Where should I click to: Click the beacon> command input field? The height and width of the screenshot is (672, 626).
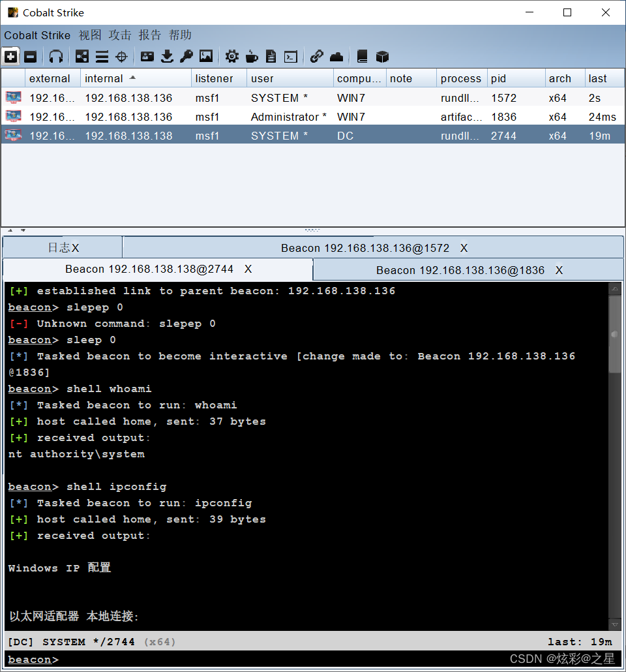point(313,660)
